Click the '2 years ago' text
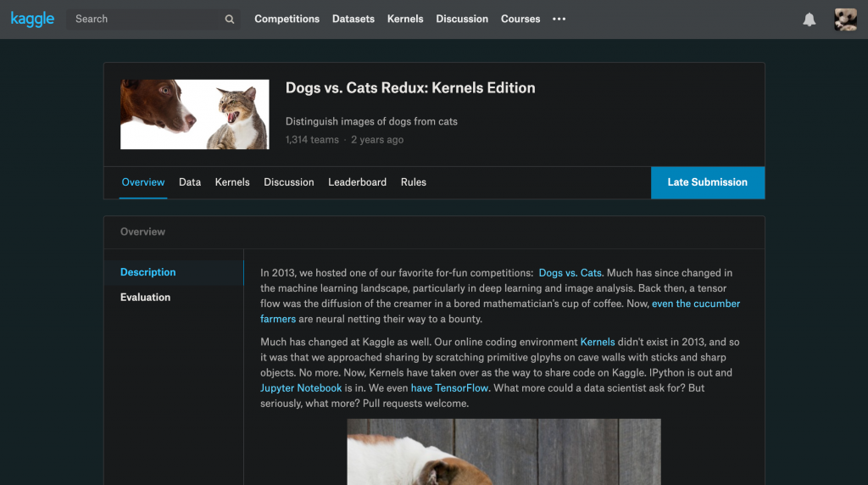Viewport: 868px width, 485px height. (377, 140)
